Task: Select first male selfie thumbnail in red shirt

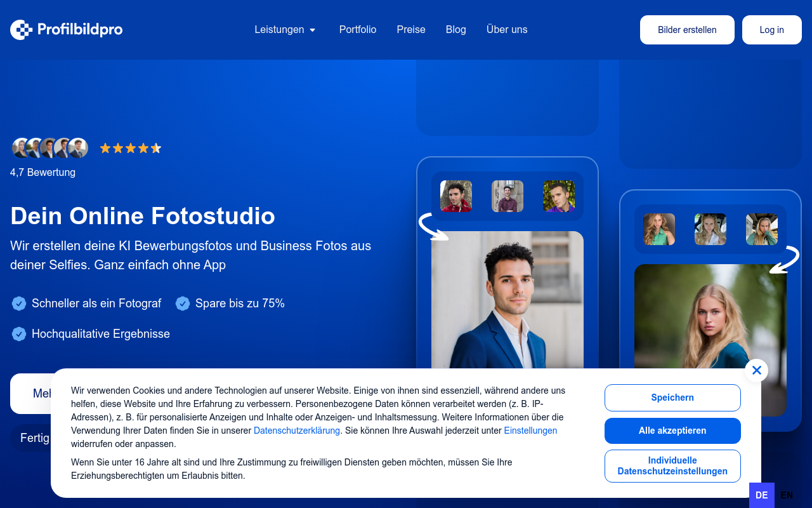Action: [456, 196]
